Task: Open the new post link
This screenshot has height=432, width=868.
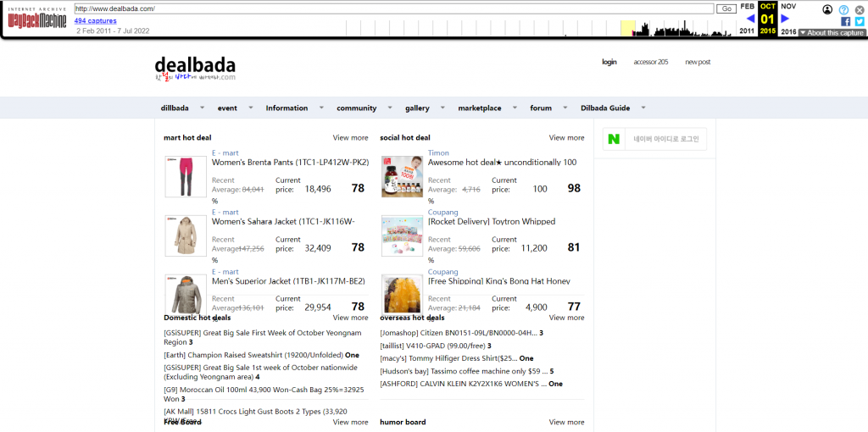Action: (698, 62)
